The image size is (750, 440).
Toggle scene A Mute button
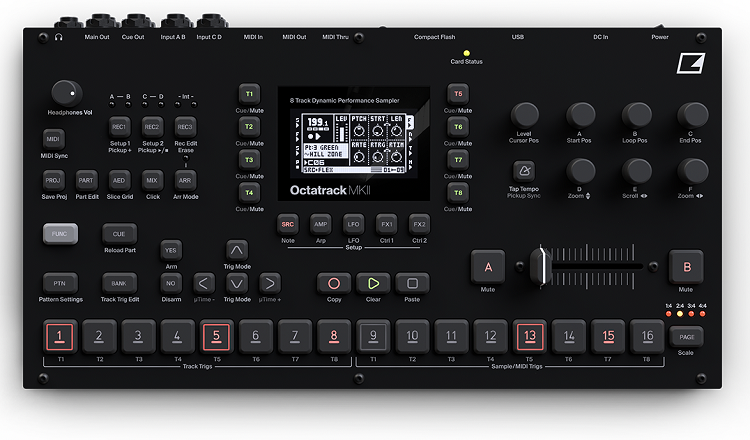(488, 267)
